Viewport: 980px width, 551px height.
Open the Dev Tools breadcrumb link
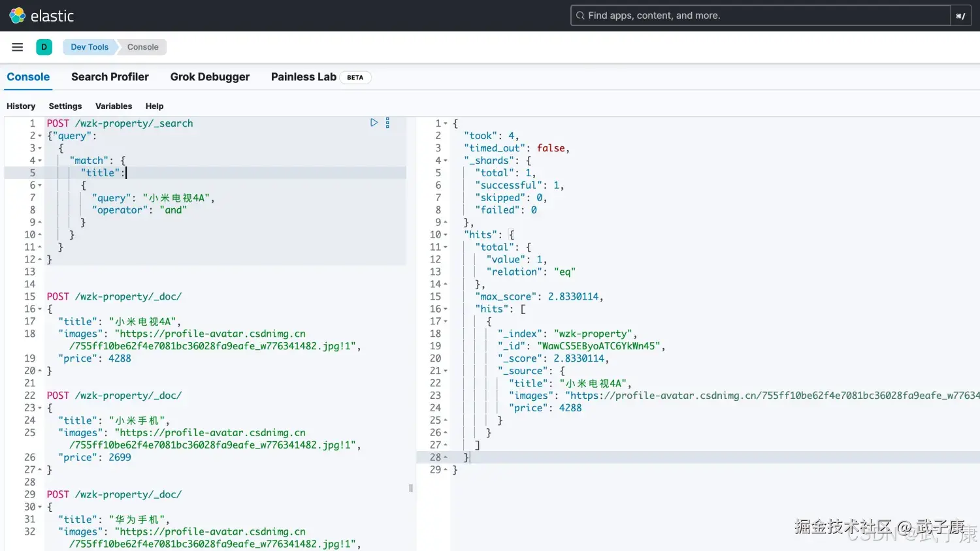89,46
